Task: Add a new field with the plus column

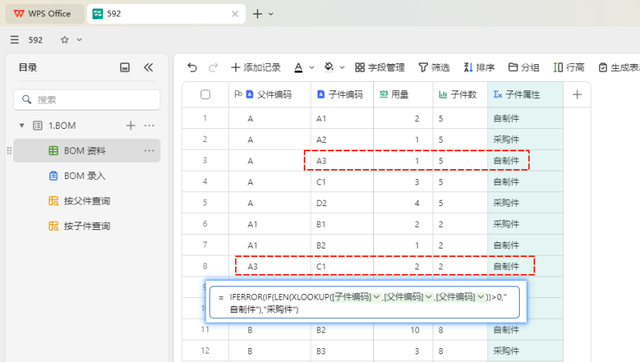Action: (x=577, y=95)
